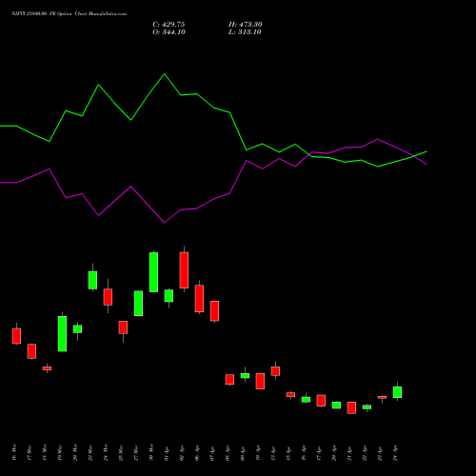Click the 01 Apr date label

pos(167,453)
